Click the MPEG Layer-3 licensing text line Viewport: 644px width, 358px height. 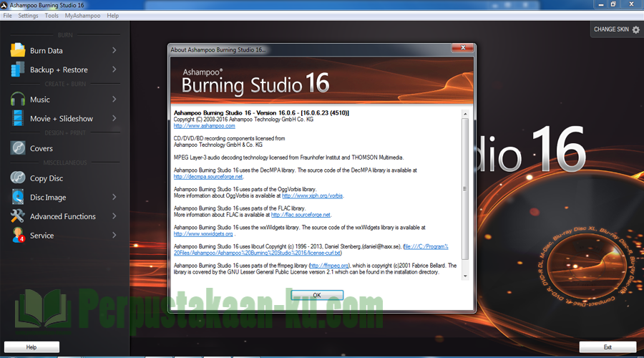point(289,158)
